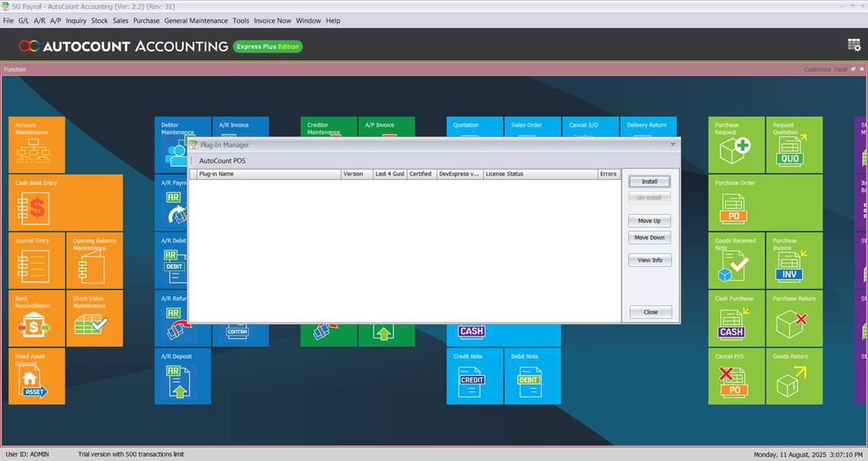Open the Request Quotation tile
This screenshot has width=868, height=461.
[795, 145]
